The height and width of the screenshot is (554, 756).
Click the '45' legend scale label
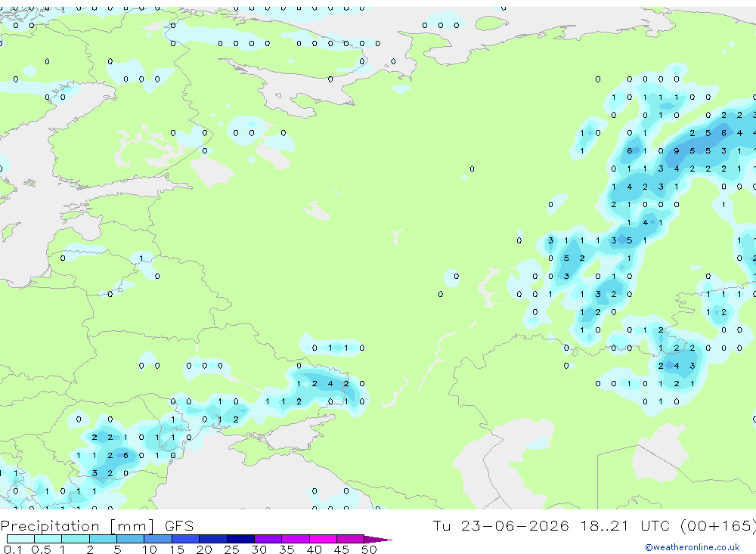pyautogui.click(x=342, y=549)
